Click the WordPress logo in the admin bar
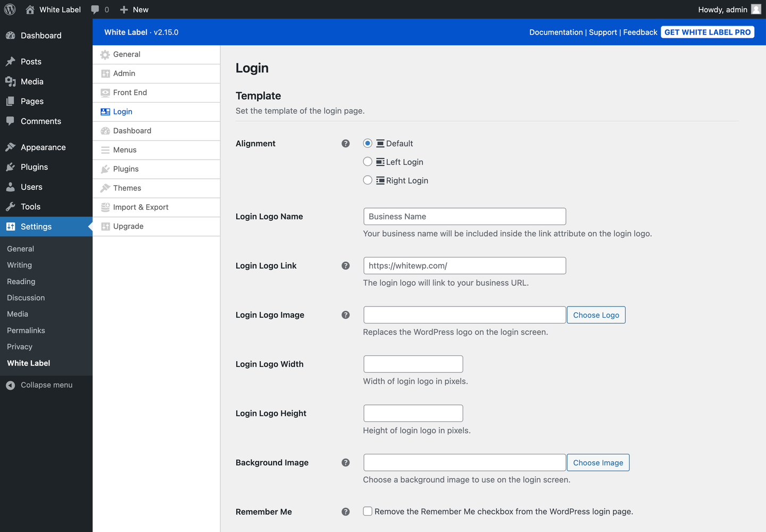The width and height of the screenshot is (766, 532). 10,9
